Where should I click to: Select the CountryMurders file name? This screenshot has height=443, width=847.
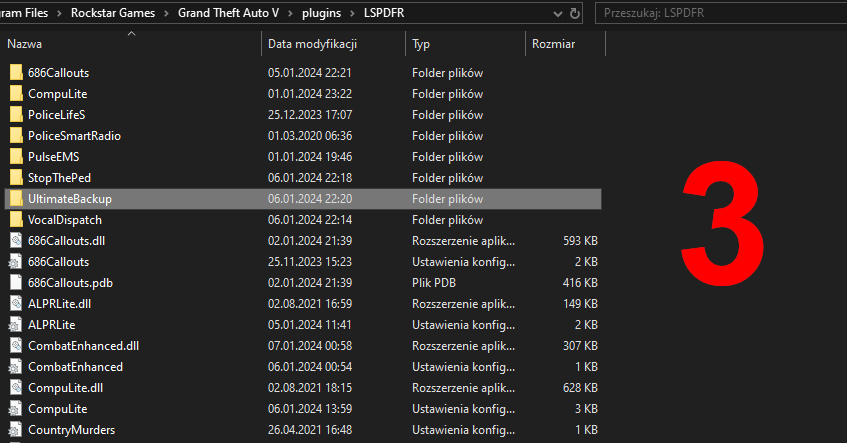tap(71, 431)
